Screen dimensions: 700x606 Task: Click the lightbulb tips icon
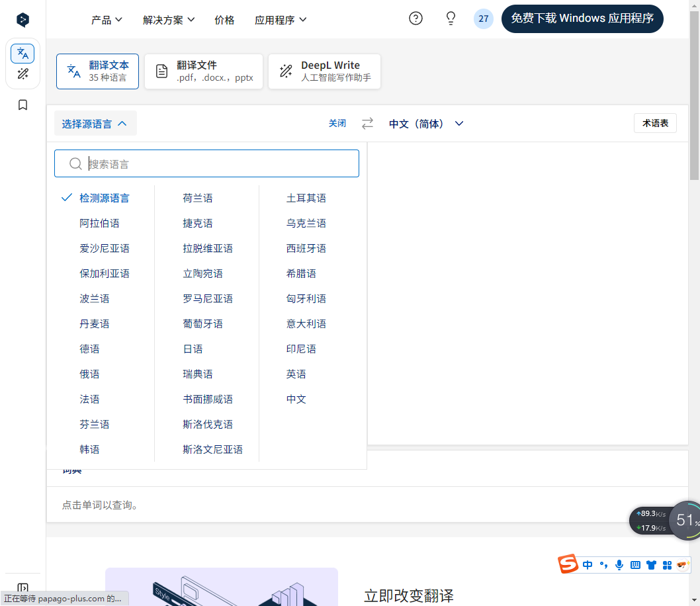[451, 19]
